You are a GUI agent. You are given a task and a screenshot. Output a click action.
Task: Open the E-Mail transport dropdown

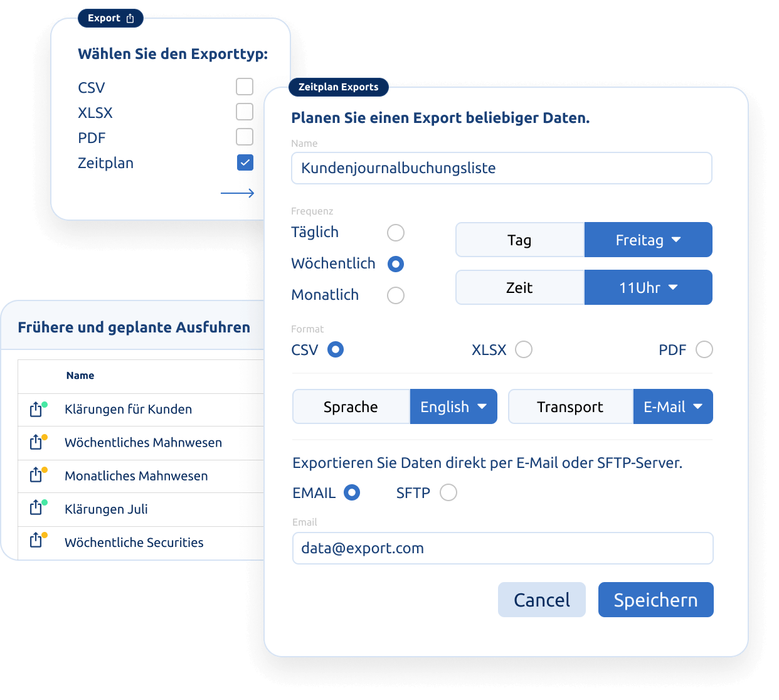[x=673, y=406]
